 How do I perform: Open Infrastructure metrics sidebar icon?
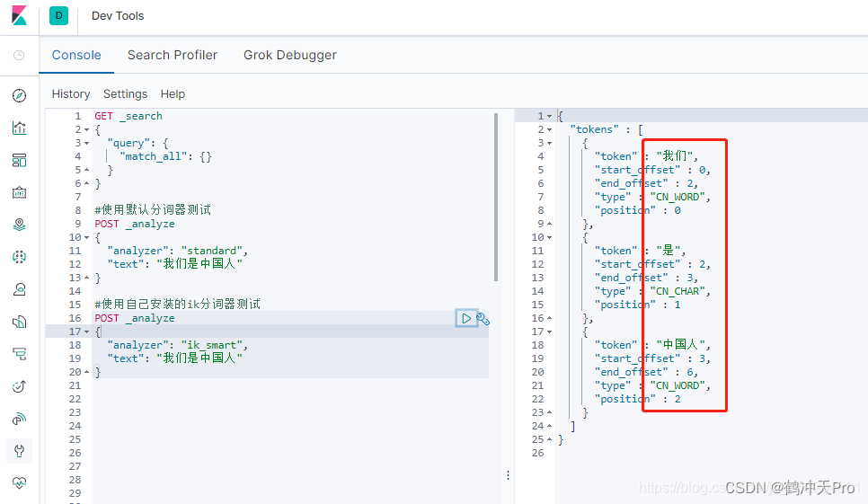coord(20,289)
